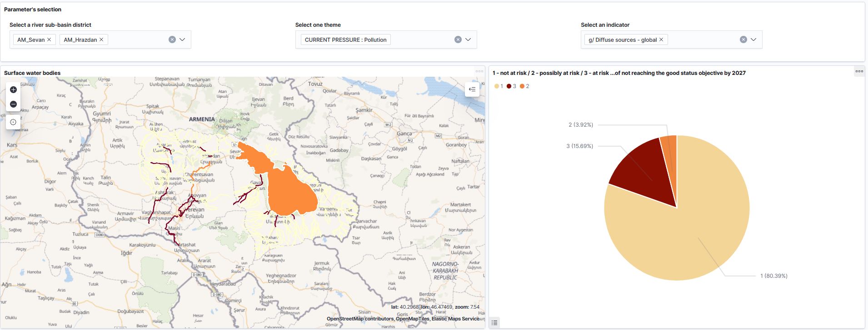Open Surface water bodies panel options
868x330 pixels.
click(x=479, y=71)
